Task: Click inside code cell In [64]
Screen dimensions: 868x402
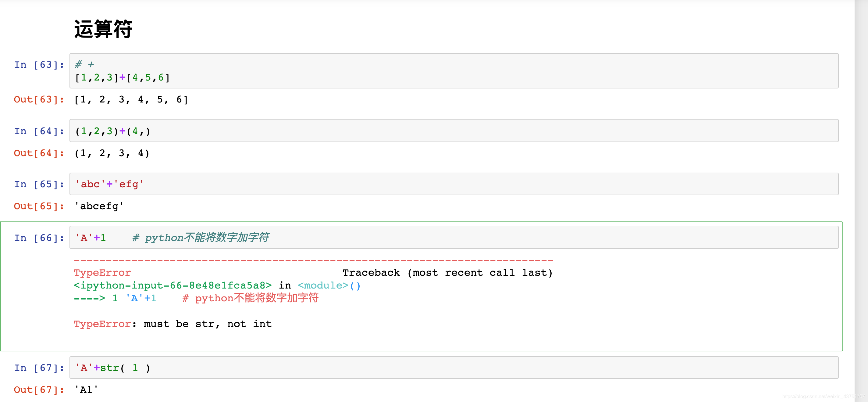Action: point(454,131)
